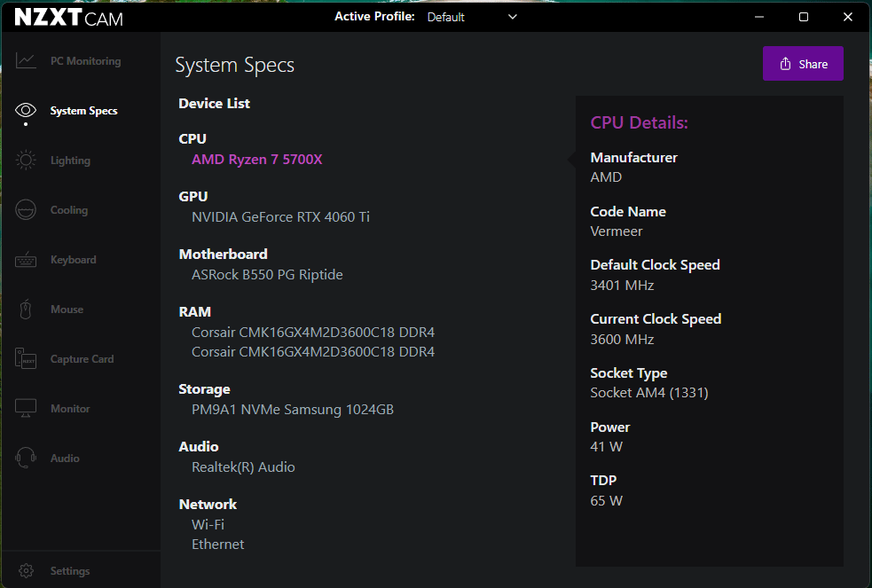This screenshot has height=588, width=872.
Task: Go to the Mouse section label
Action: 67,309
